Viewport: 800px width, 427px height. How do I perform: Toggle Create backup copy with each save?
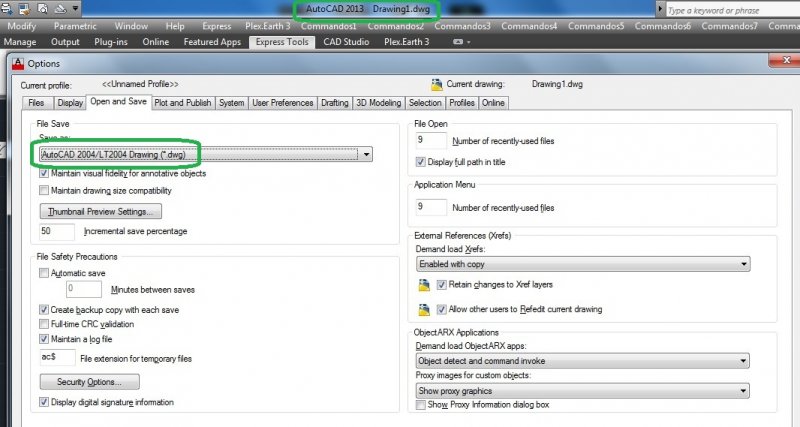[x=44, y=310]
